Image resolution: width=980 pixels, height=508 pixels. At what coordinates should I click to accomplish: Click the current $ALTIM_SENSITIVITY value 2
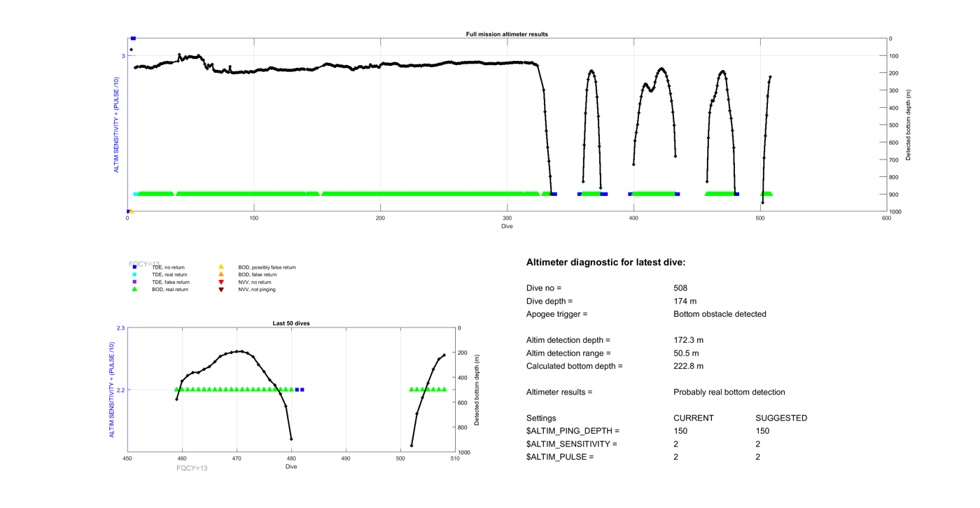click(x=676, y=444)
